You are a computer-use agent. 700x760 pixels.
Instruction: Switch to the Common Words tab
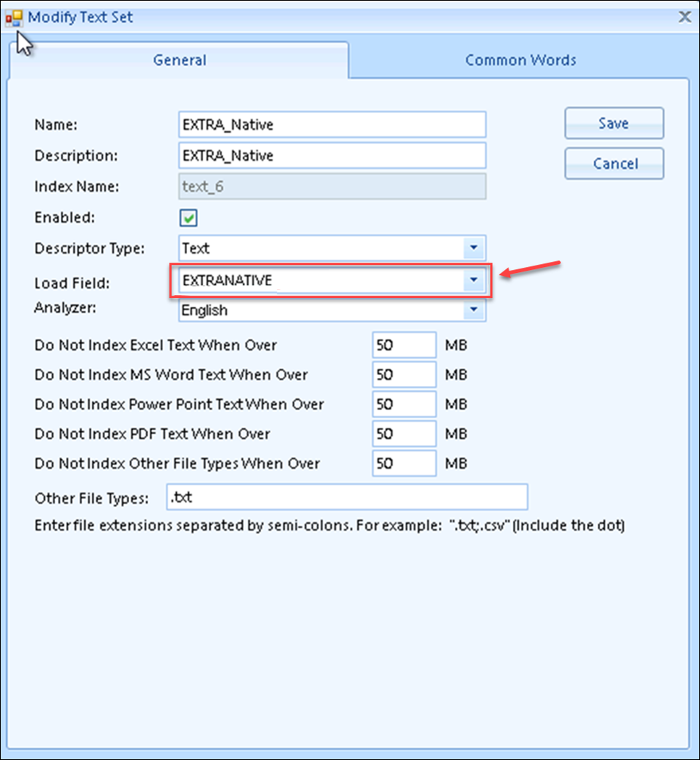tap(521, 60)
